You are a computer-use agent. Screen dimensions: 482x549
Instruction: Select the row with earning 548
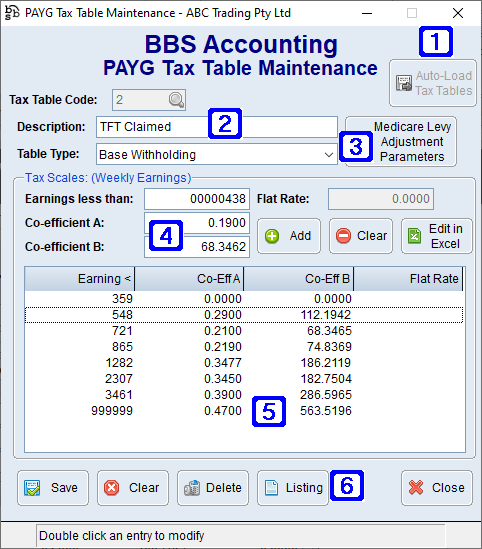pos(244,315)
